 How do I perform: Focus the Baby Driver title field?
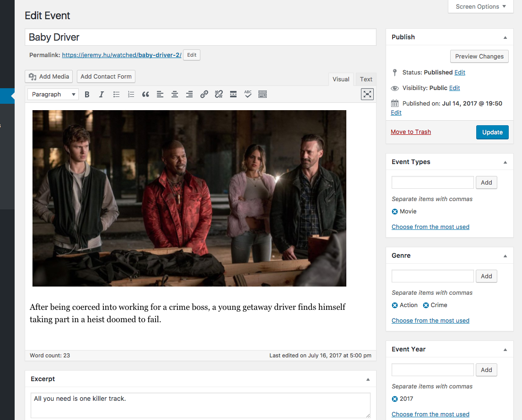pyautogui.click(x=200, y=37)
